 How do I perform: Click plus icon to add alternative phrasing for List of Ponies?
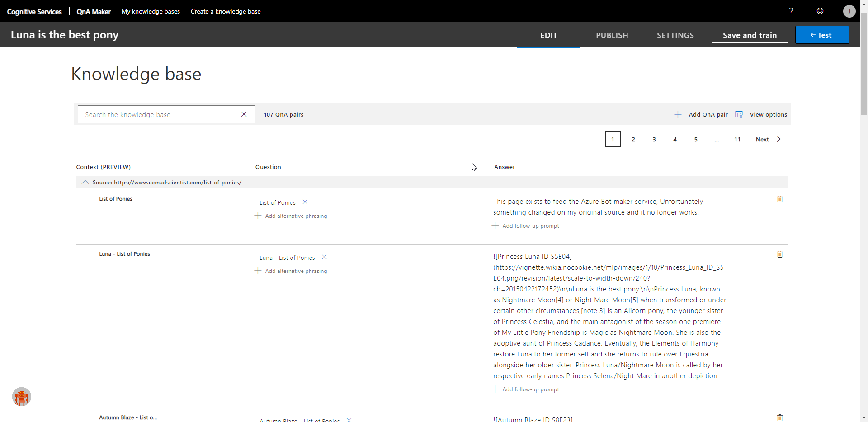(x=258, y=216)
